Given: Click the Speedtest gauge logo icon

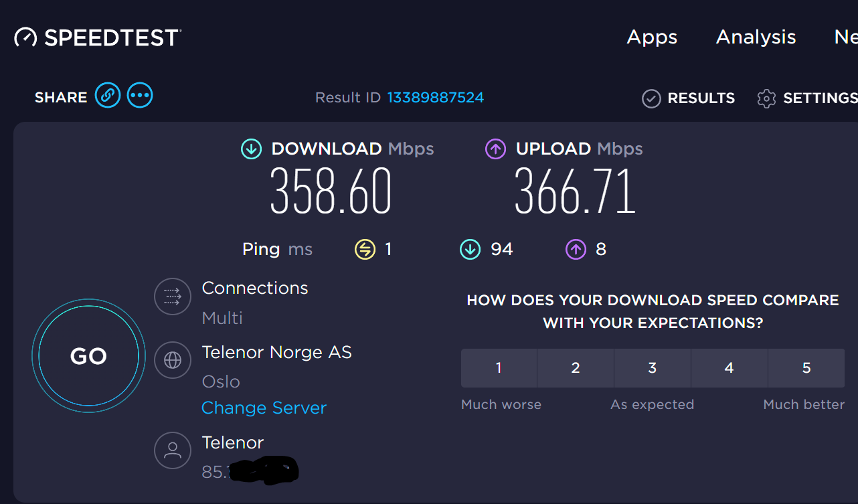Looking at the screenshot, I should click(25, 37).
